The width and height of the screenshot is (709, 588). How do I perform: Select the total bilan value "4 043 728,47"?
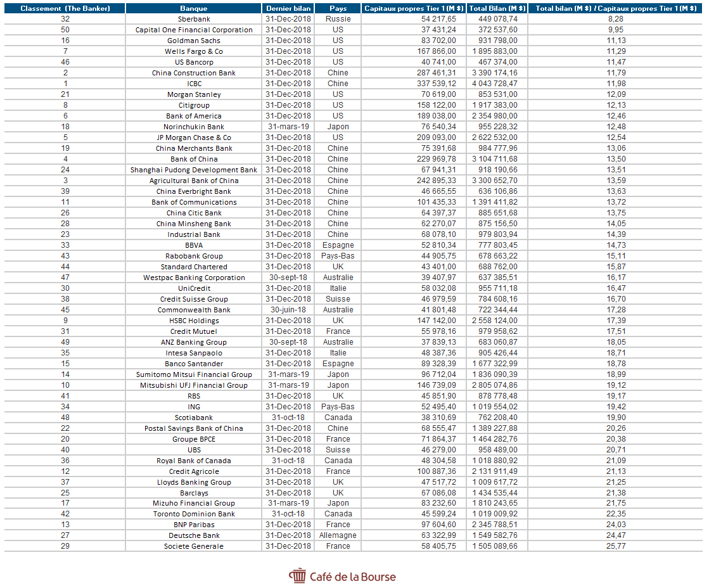point(495,84)
